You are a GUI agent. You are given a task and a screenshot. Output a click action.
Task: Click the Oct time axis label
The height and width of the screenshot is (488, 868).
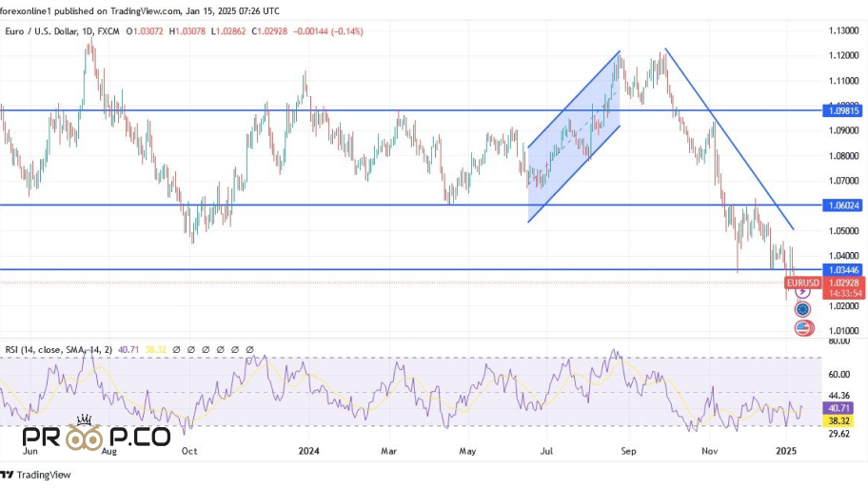click(189, 451)
